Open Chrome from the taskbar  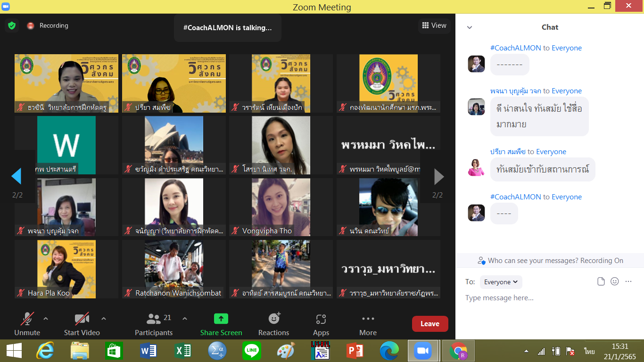click(x=458, y=351)
